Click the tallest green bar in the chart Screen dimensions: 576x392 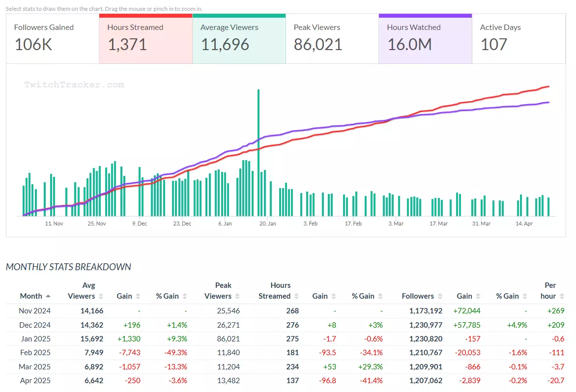click(x=259, y=153)
